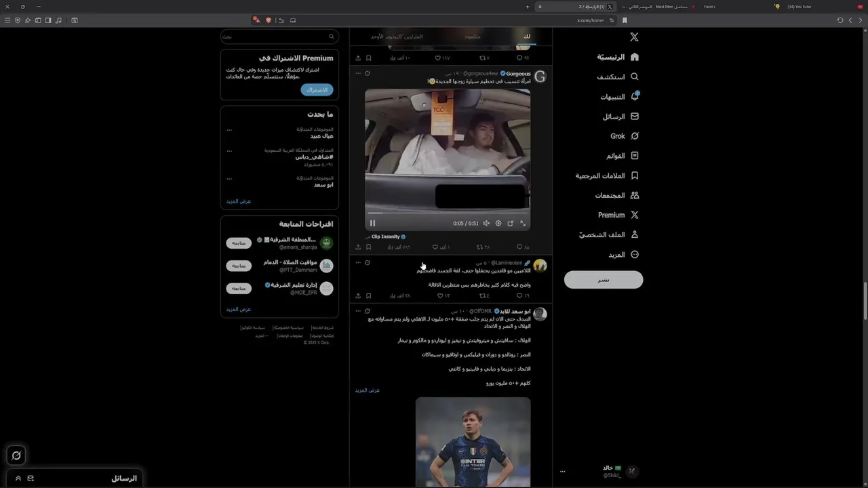Open more options on Gorgeous post
The height and width of the screenshot is (488, 868).
358,73
